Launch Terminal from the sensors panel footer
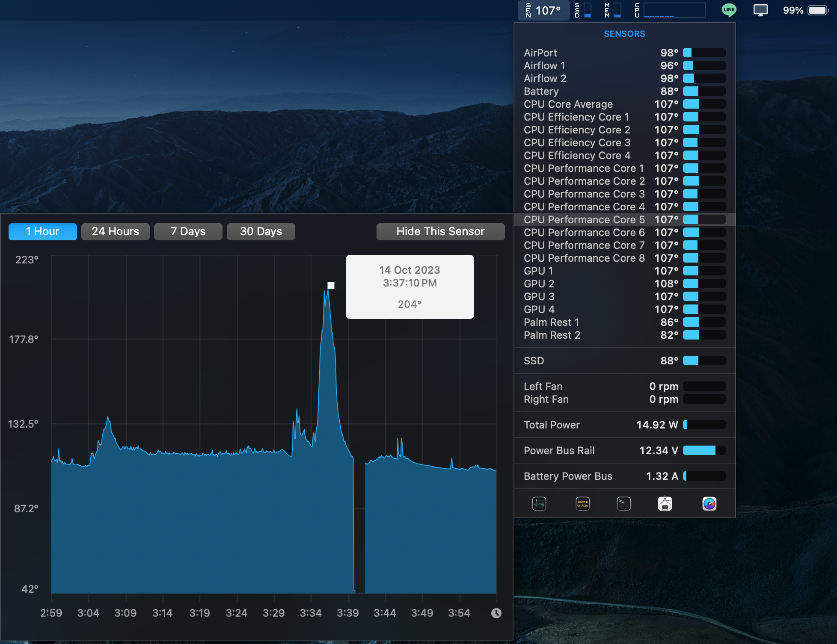This screenshot has width=837, height=644. pyautogui.click(x=623, y=504)
